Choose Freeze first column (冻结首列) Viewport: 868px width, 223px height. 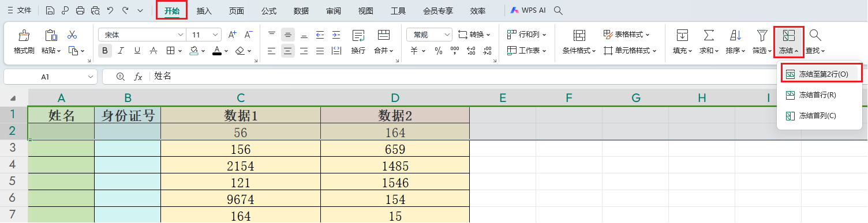click(x=820, y=115)
